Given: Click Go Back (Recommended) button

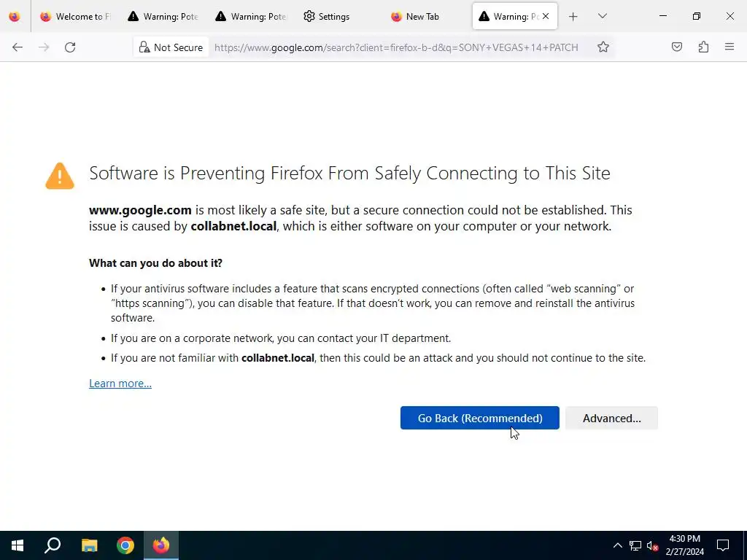Looking at the screenshot, I should pyautogui.click(x=479, y=418).
